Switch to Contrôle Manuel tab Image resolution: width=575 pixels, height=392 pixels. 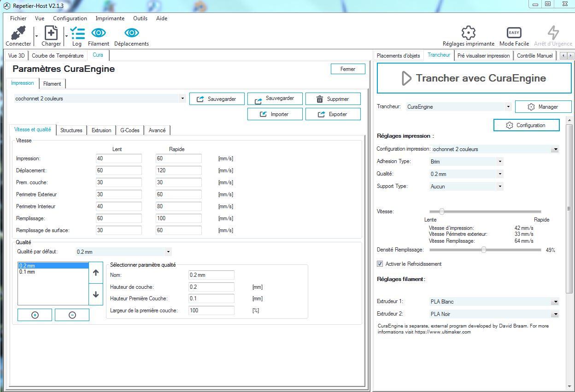click(534, 56)
